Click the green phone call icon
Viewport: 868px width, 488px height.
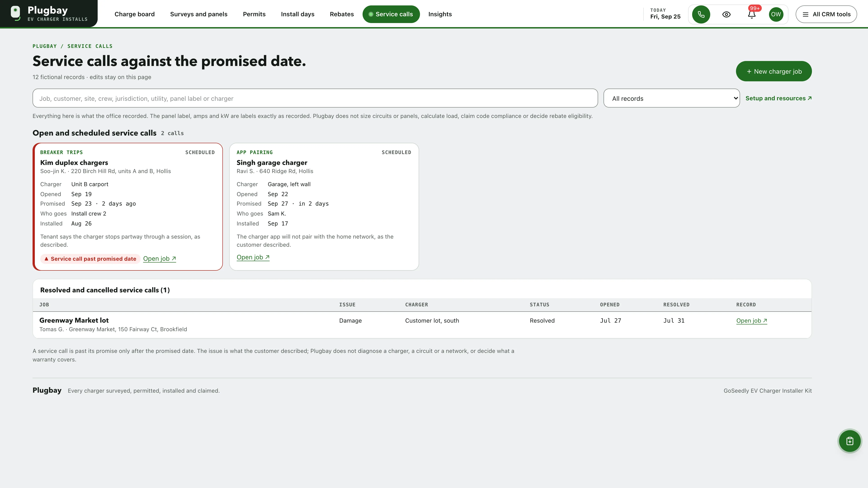point(701,14)
